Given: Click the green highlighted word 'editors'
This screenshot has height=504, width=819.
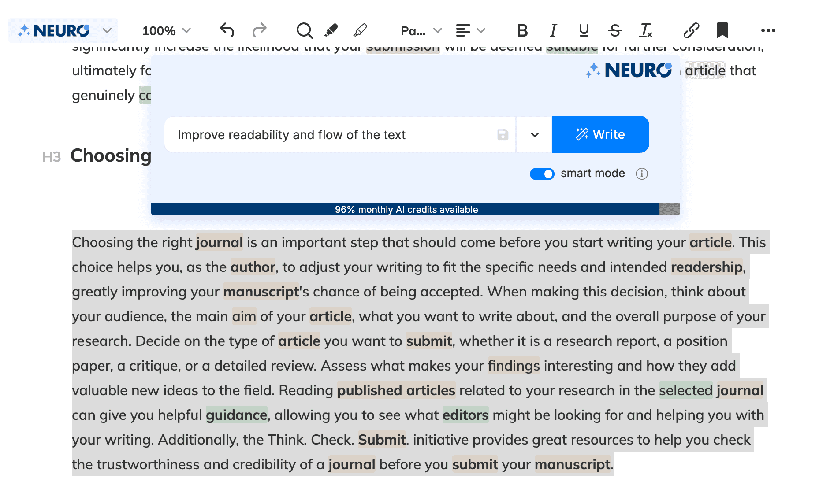Looking at the screenshot, I should pos(465,415).
